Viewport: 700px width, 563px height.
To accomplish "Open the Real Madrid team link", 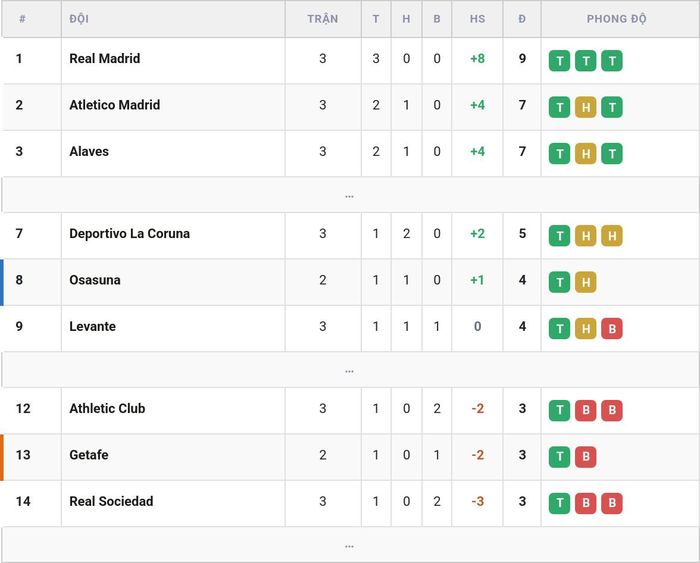I will [104, 58].
